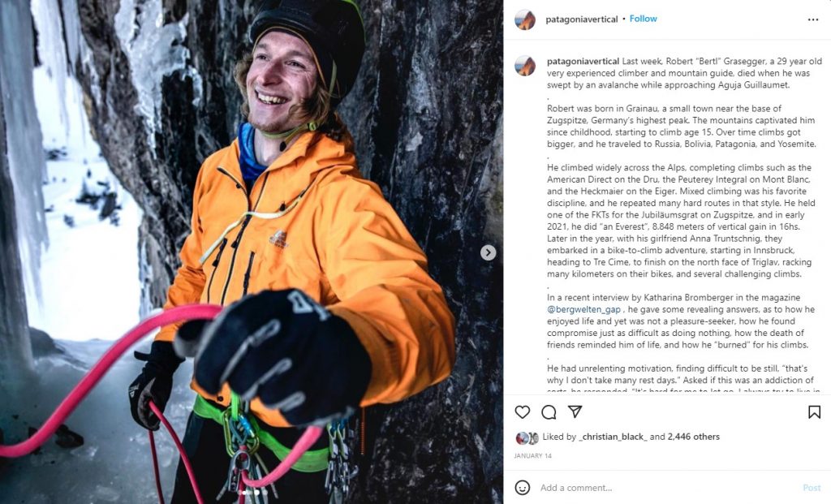Like the post with the heart icon
This screenshot has width=831, height=504.
click(523, 411)
